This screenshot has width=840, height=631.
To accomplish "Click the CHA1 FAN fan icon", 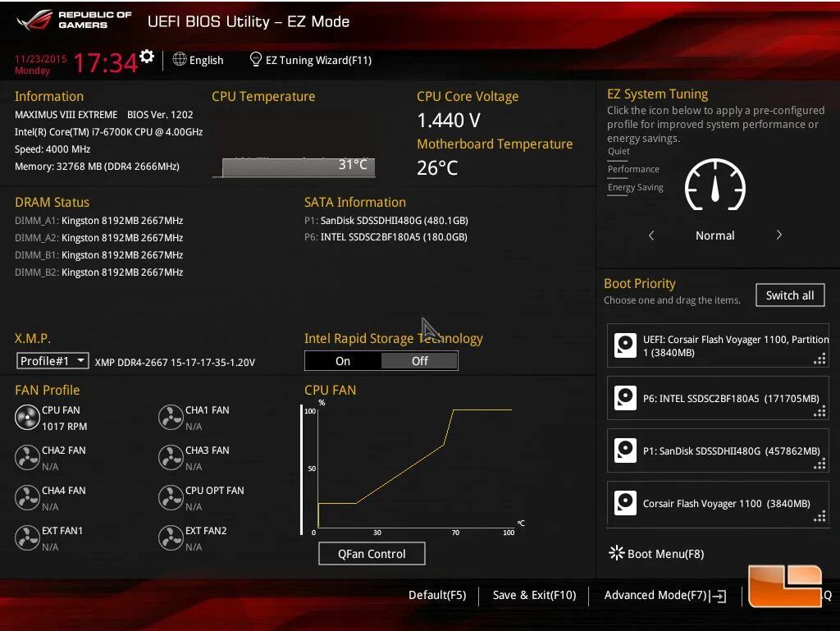I will coord(171,418).
